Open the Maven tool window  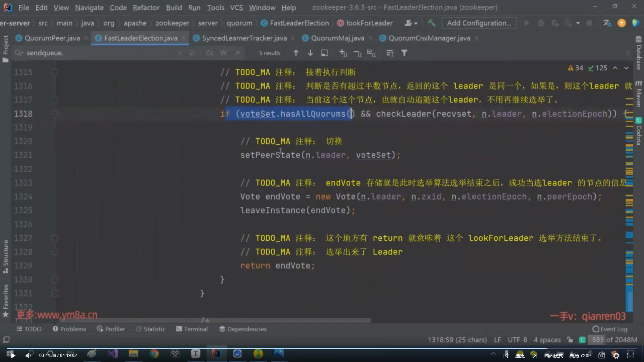[x=639, y=94]
